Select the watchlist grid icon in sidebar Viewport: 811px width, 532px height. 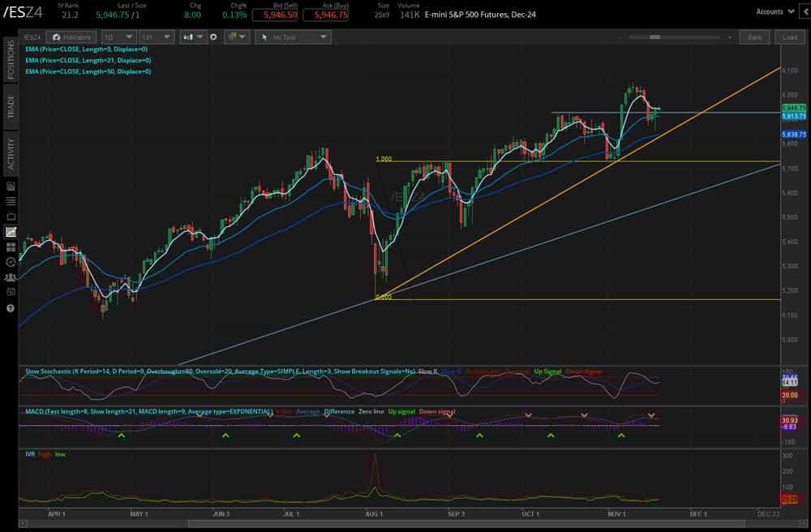tap(11, 247)
